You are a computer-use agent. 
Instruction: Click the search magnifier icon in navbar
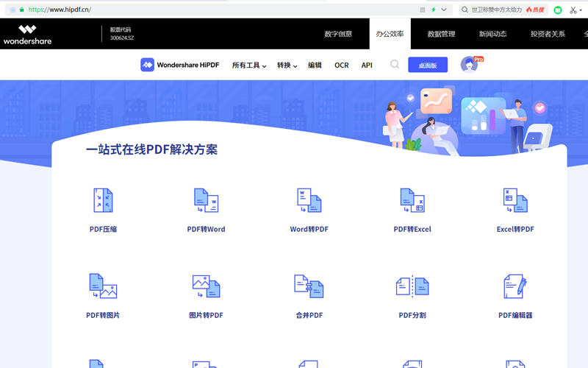pos(395,65)
